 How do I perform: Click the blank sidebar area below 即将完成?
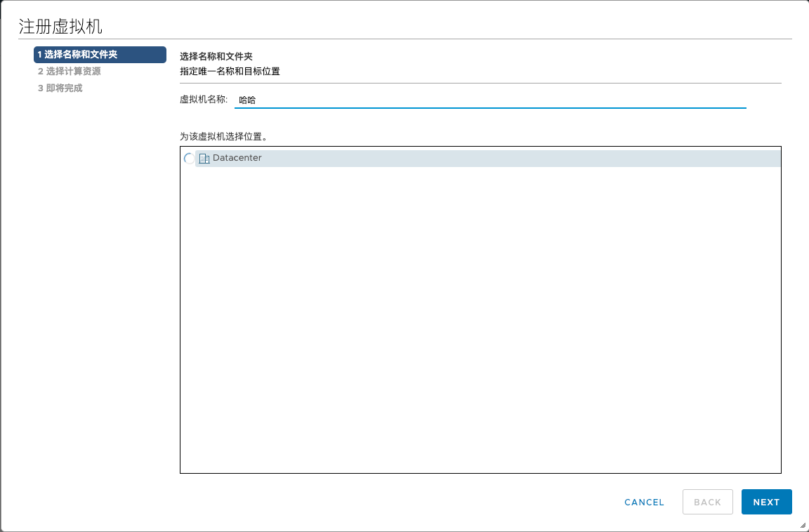99,281
